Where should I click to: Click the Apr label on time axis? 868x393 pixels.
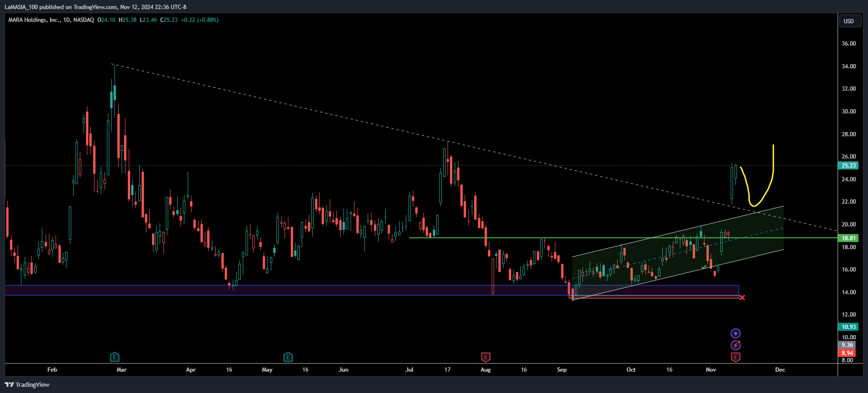[x=191, y=370]
